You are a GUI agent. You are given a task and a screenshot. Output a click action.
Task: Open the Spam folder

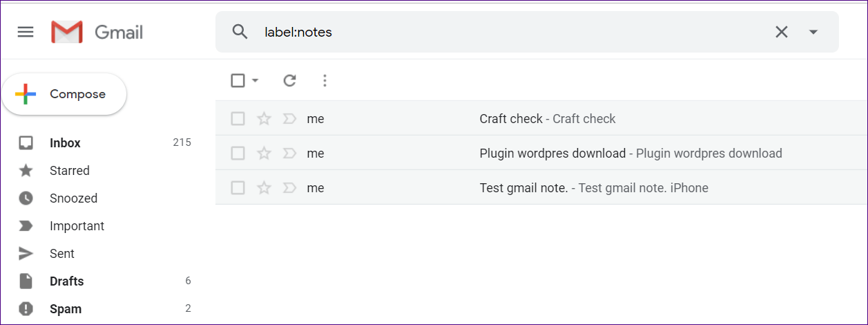65,309
